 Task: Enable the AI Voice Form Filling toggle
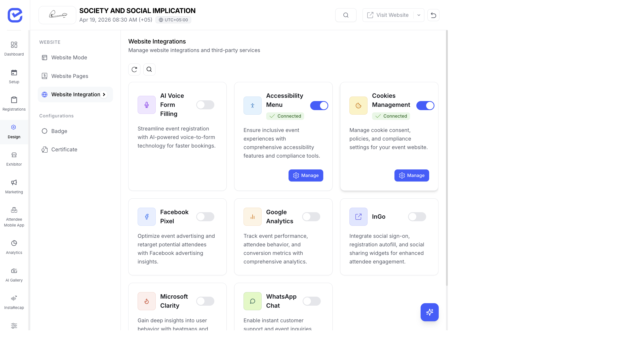click(x=205, y=105)
